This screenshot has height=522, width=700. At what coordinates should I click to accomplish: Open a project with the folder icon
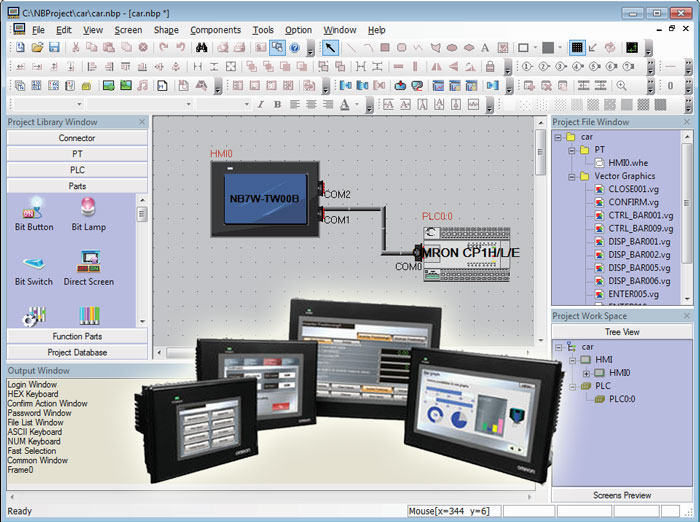click(x=37, y=47)
